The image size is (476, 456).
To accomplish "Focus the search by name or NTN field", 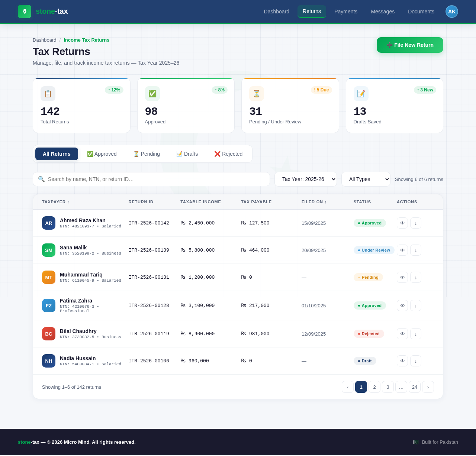I will (156, 179).
